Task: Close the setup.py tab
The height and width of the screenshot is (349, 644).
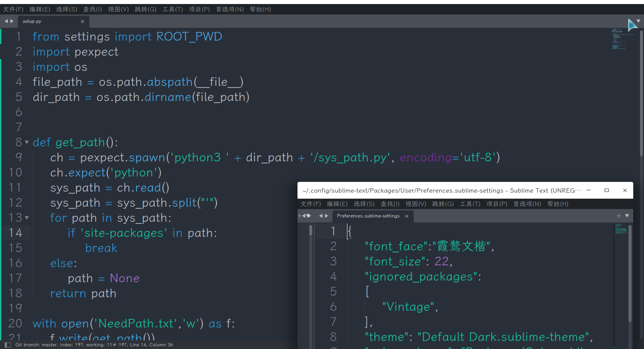Action: click(x=82, y=21)
